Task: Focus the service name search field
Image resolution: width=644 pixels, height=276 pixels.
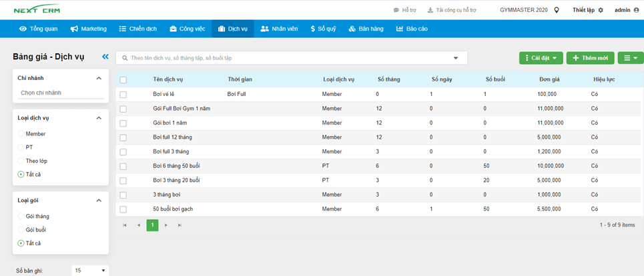Action: point(287,58)
